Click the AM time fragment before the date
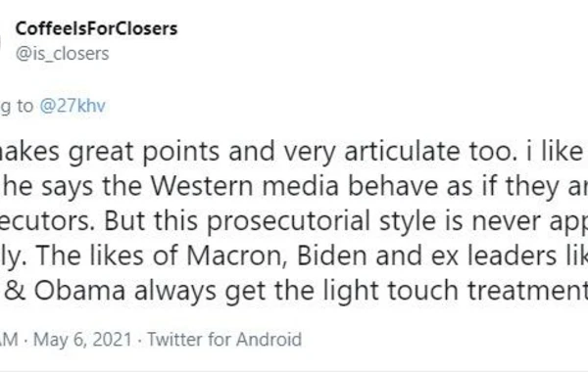Image resolution: width=588 pixels, height=372 pixels. pyautogui.click(x=9, y=340)
